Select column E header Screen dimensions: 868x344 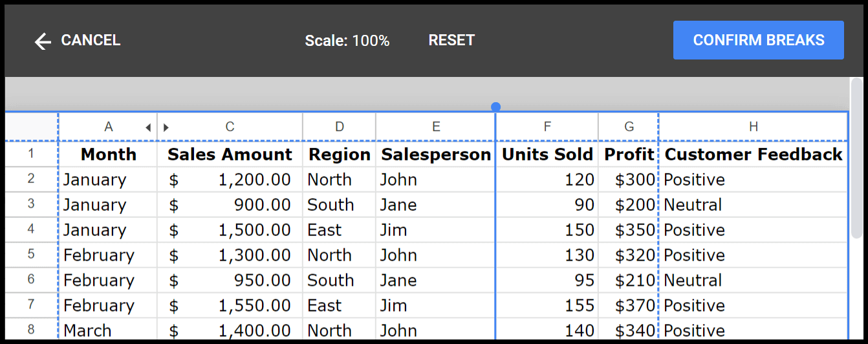coord(435,127)
